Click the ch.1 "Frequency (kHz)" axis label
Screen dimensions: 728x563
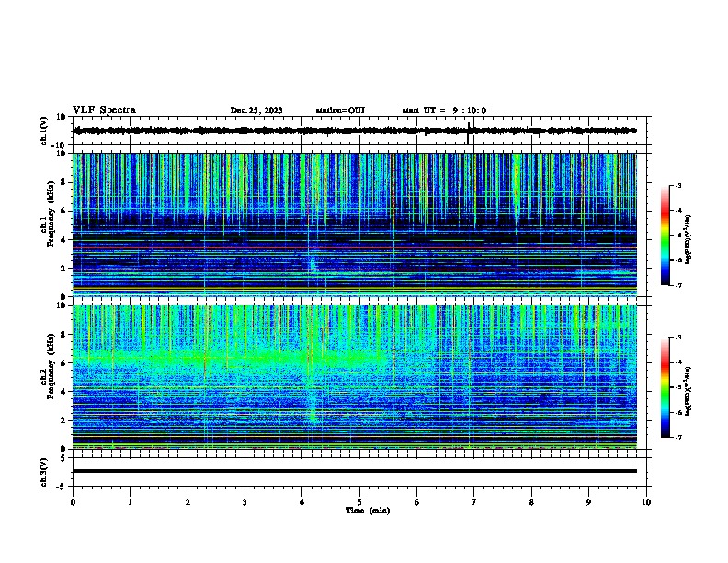pyautogui.click(x=51, y=213)
